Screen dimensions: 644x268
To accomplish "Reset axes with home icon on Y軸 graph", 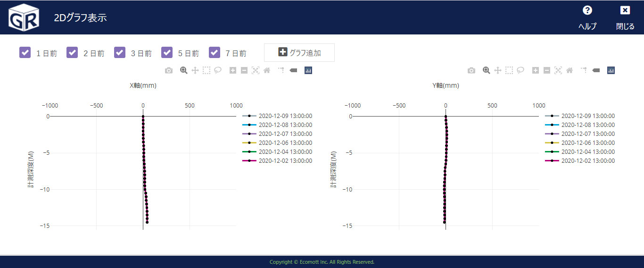I will tap(570, 70).
